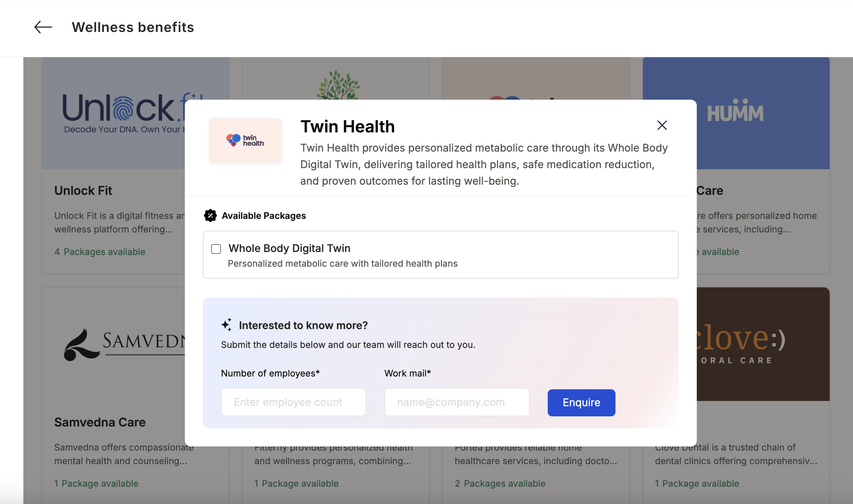Viewport: 853px width, 504px height.
Task: Click the tree logo on the second card
Action: click(338, 85)
